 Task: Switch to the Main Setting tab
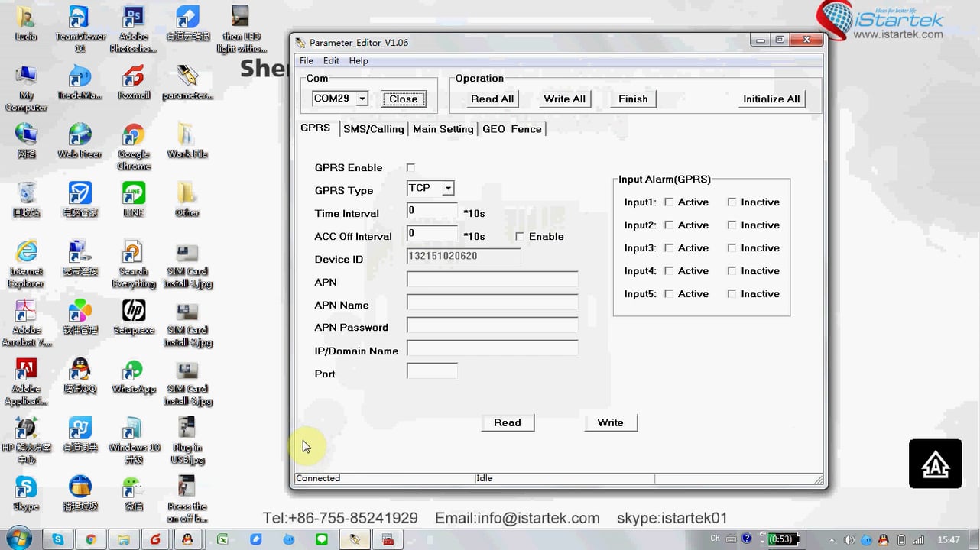443,129
